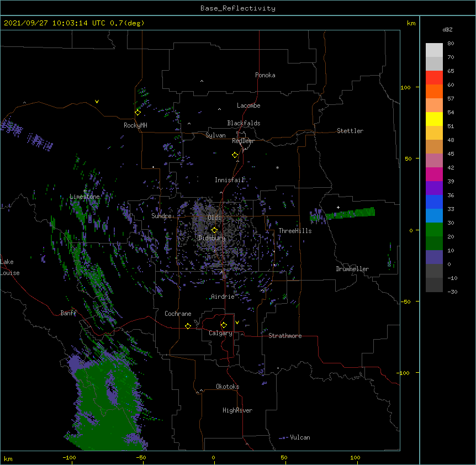The height and width of the screenshot is (465, 476).
Task: Click the Stettler town label
Action: pos(350,131)
